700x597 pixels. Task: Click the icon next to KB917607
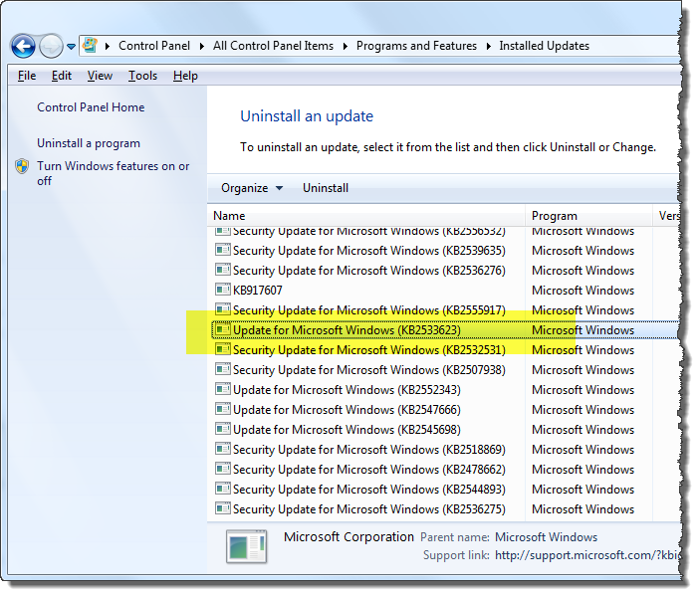(x=223, y=290)
